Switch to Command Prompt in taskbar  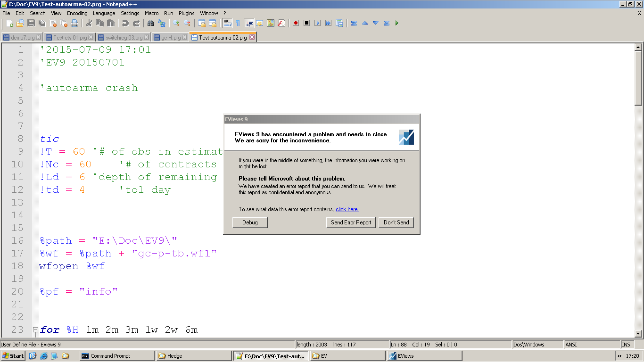[x=117, y=356]
